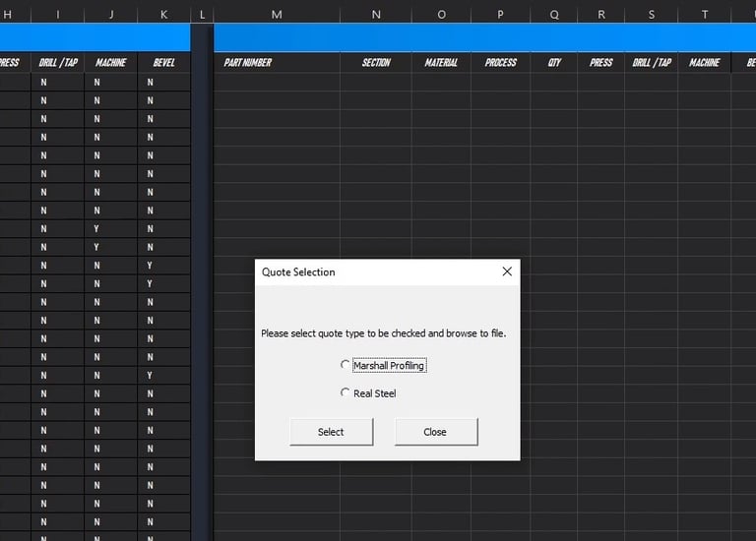Click the second Y value in MACHINE column J
756x541 pixels.
pos(96,247)
